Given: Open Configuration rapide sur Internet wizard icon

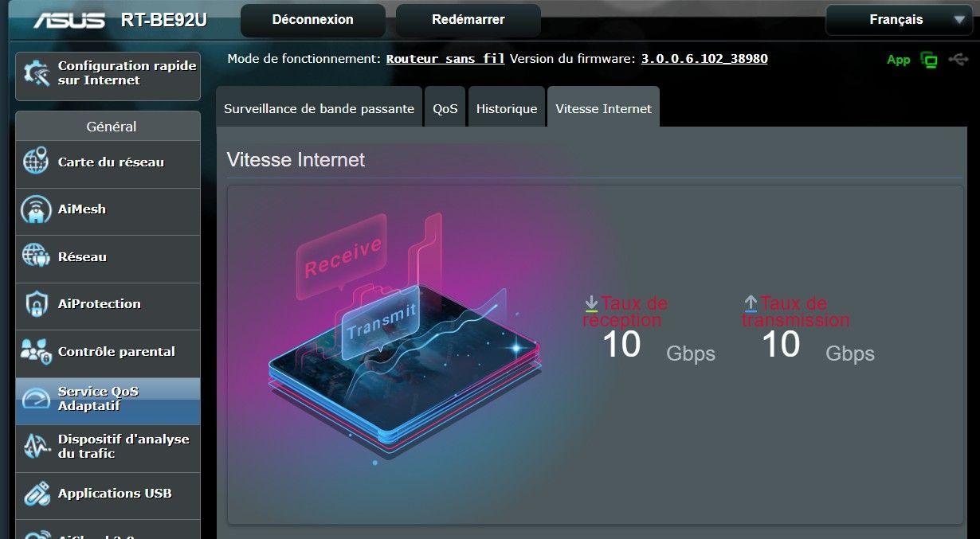Looking at the screenshot, I should 36,73.
